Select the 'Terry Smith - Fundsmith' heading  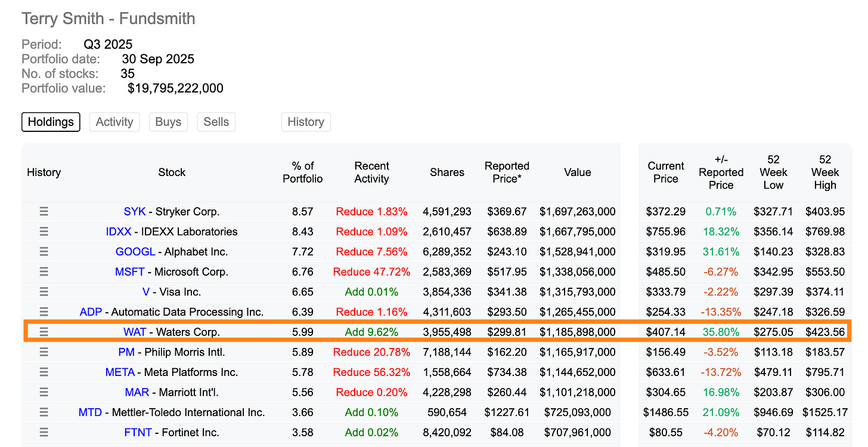pyautogui.click(x=108, y=19)
